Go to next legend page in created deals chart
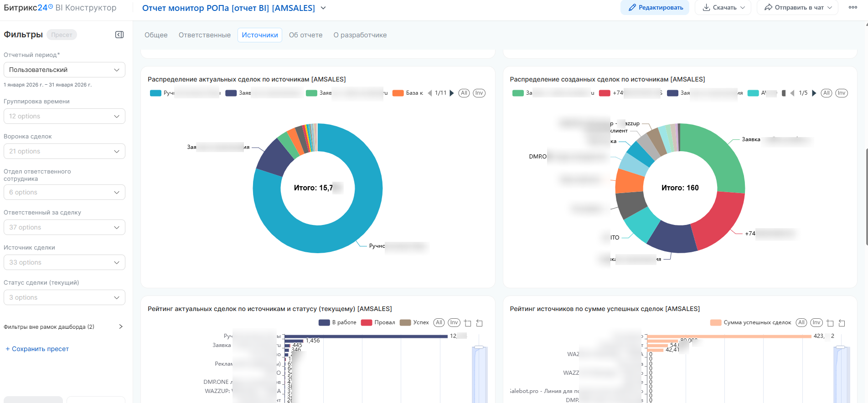 (814, 93)
